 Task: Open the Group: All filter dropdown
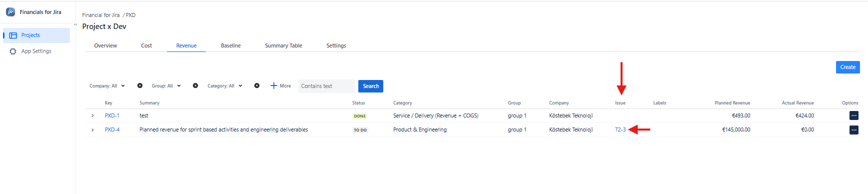[x=166, y=86]
